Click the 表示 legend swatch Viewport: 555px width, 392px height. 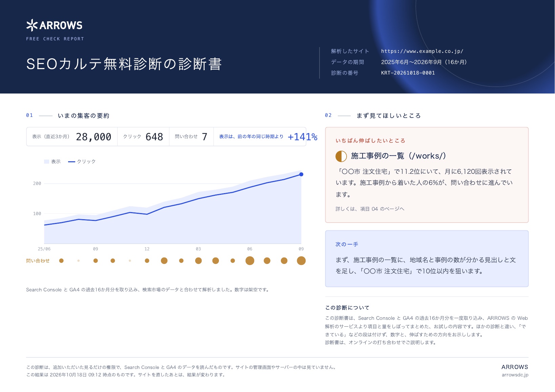coord(46,162)
